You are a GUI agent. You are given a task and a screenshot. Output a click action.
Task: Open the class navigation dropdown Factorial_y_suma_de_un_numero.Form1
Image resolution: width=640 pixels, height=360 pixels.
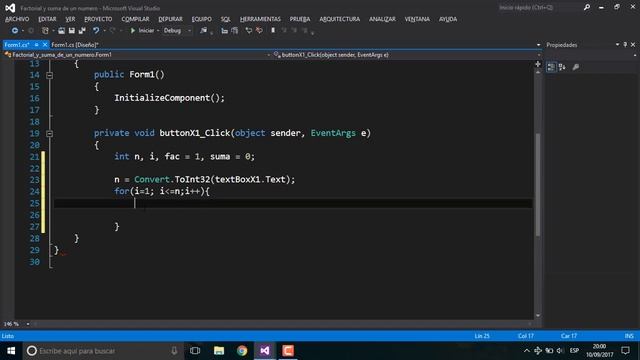(137, 55)
